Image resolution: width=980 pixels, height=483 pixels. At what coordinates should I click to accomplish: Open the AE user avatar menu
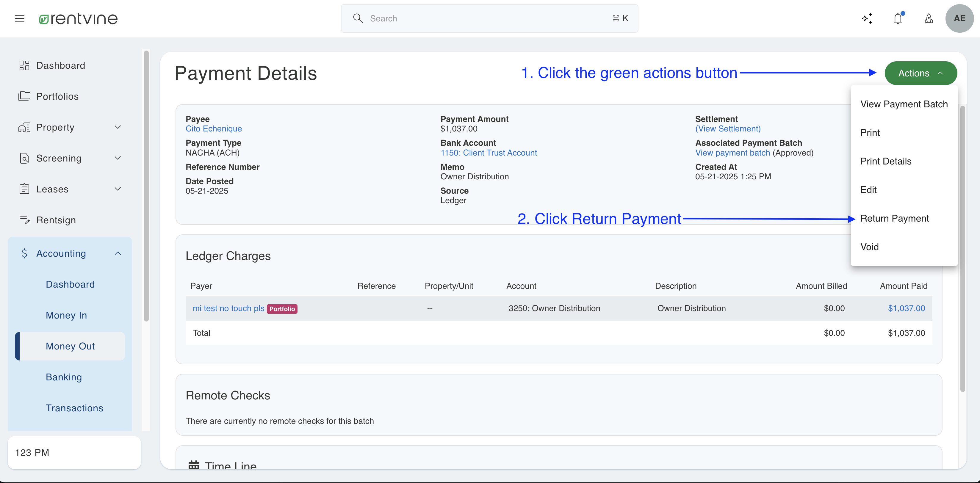coord(959,18)
